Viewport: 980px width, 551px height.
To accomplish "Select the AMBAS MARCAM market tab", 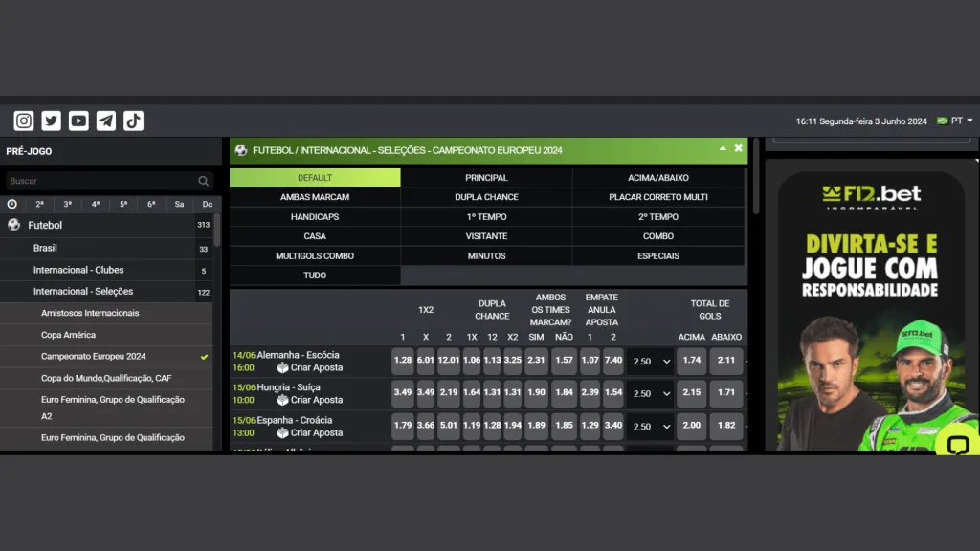I will point(314,197).
